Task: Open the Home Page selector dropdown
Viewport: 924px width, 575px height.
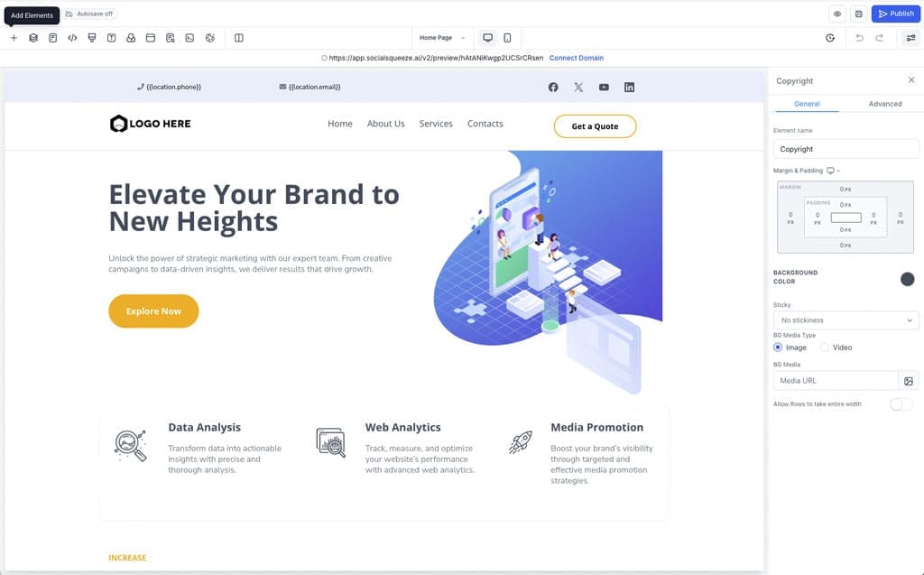Action: tap(442, 38)
